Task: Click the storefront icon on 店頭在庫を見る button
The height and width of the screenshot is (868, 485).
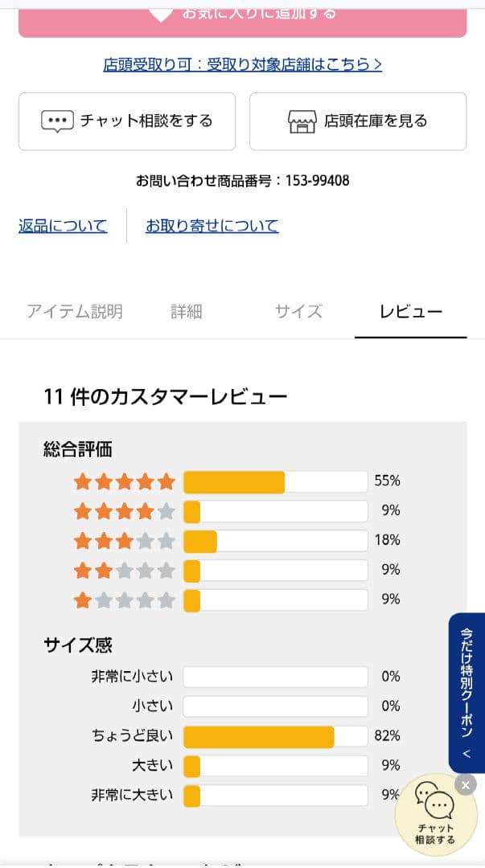Action: [x=301, y=121]
